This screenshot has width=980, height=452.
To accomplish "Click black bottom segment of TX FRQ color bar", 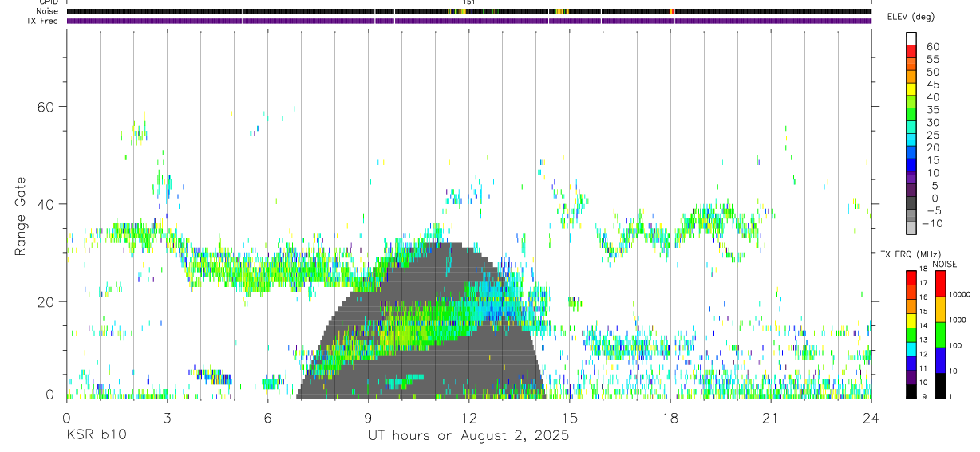I will point(911,391).
